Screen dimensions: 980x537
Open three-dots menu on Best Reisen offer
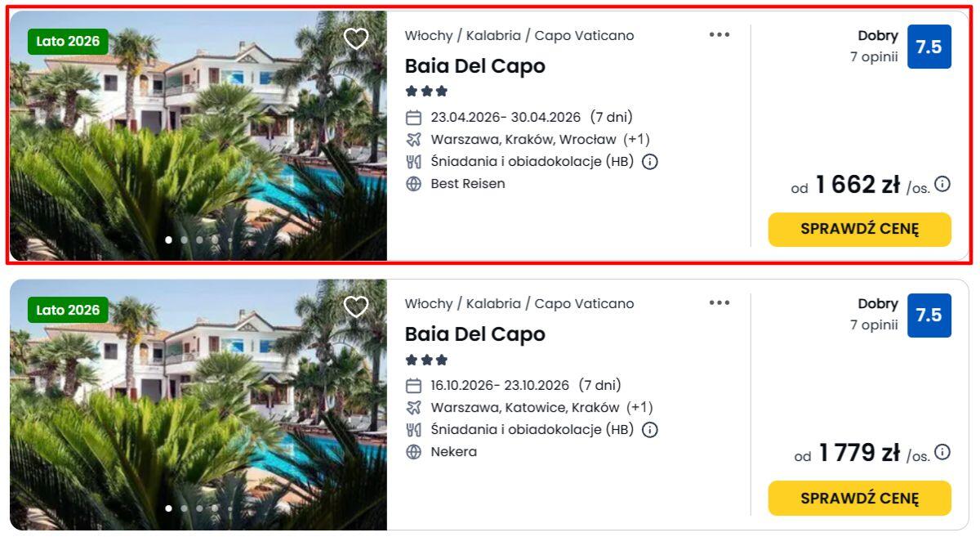pyautogui.click(x=719, y=34)
